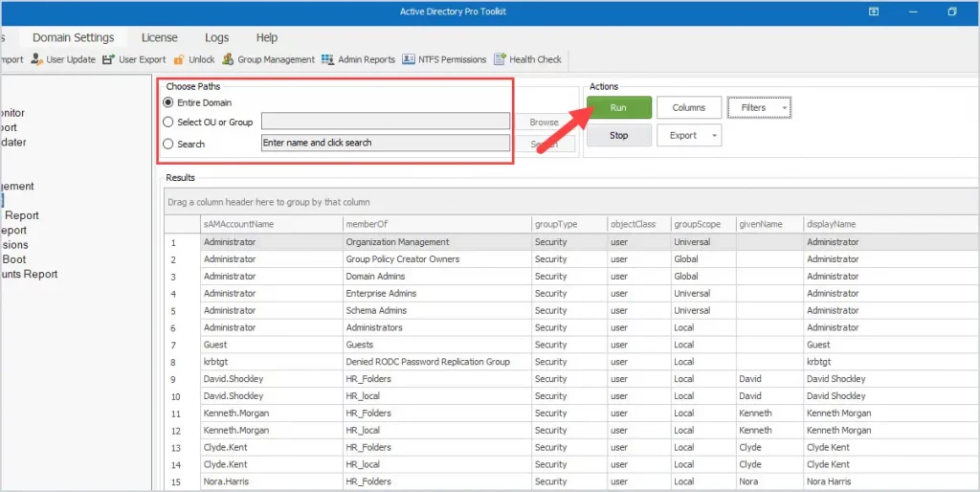Click row number 7 header

(183, 345)
